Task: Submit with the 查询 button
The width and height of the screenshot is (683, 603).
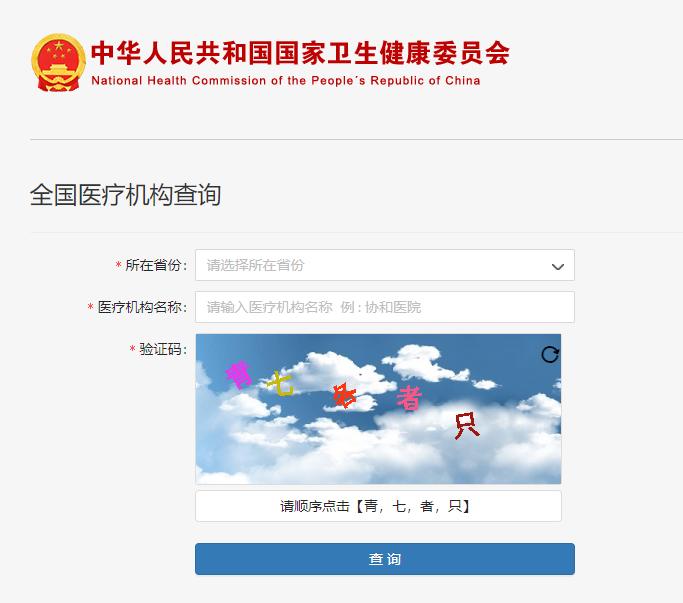Action: (x=385, y=559)
